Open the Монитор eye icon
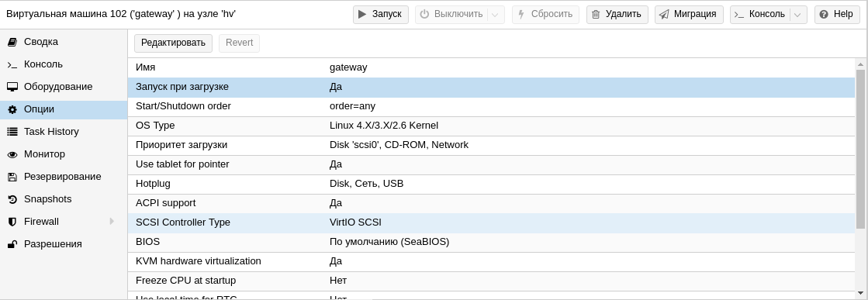Screen dimensions: 868x300 click(x=12, y=154)
